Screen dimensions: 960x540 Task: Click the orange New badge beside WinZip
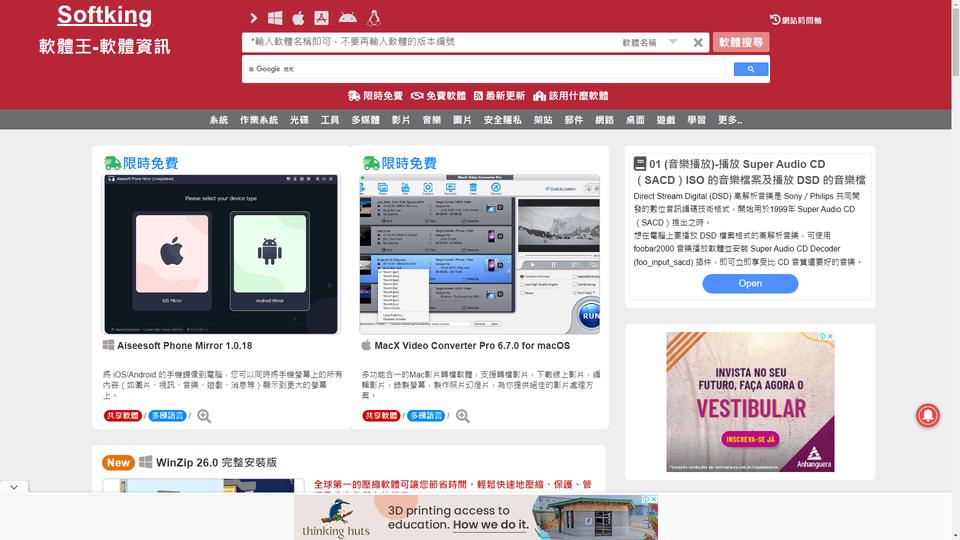pyautogui.click(x=118, y=462)
